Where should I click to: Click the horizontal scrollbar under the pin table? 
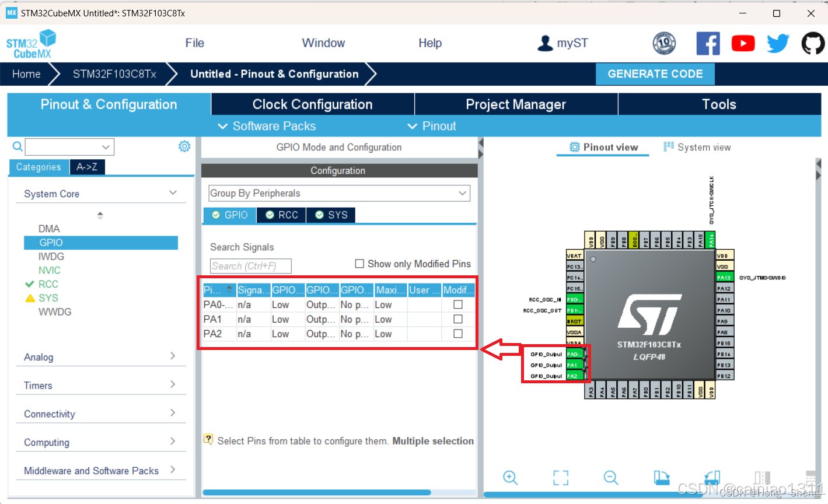(x=317, y=493)
